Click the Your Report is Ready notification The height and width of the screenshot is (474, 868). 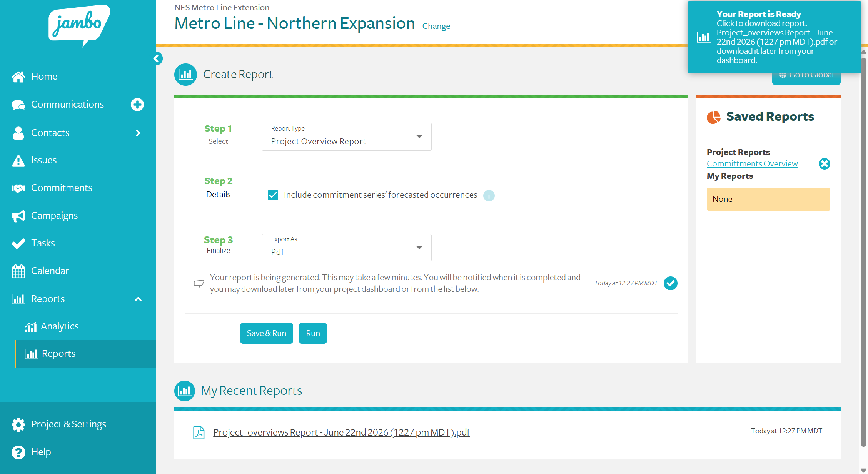[774, 37]
